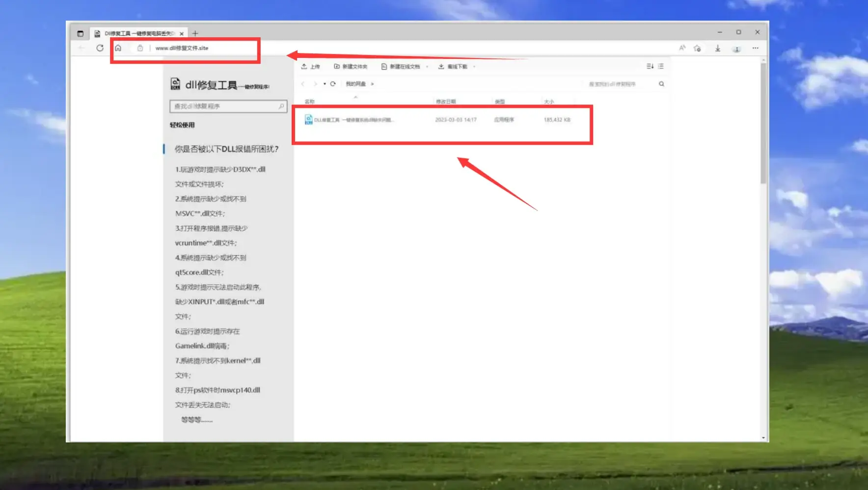Viewport: 868px width, 490px height.
Task: Click the browser Downloads icon
Action: (718, 48)
